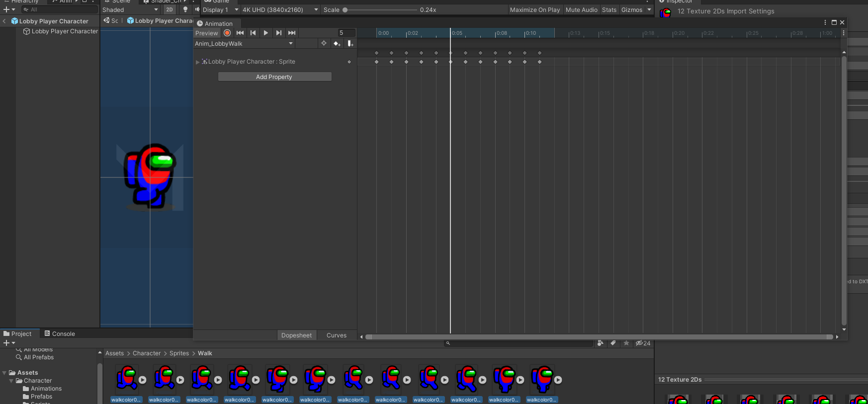
Task: Open Animation window options menu
Action: [825, 22]
